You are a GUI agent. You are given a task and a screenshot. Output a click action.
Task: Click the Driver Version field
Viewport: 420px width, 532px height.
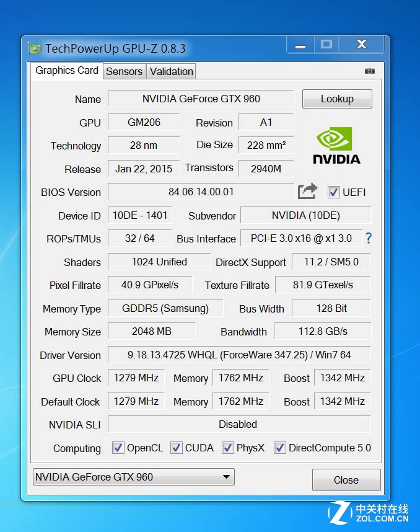tap(239, 355)
